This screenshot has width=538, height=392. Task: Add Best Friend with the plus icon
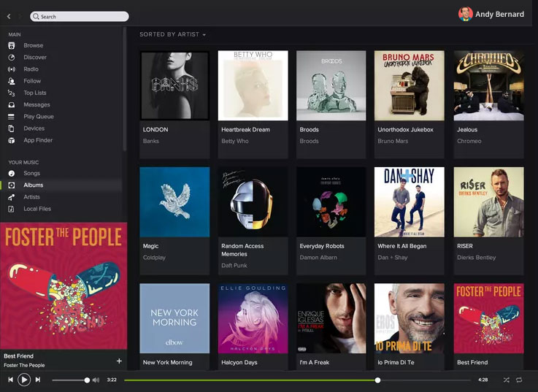click(119, 361)
